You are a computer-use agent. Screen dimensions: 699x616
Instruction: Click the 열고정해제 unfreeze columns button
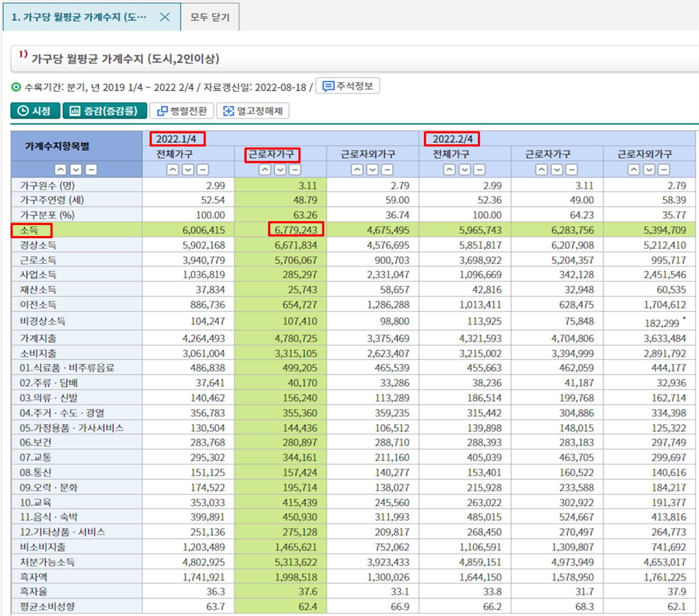click(x=253, y=111)
